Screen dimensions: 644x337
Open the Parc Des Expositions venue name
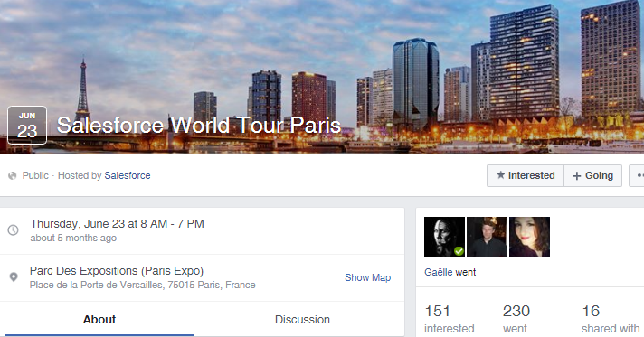click(x=117, y=271)
